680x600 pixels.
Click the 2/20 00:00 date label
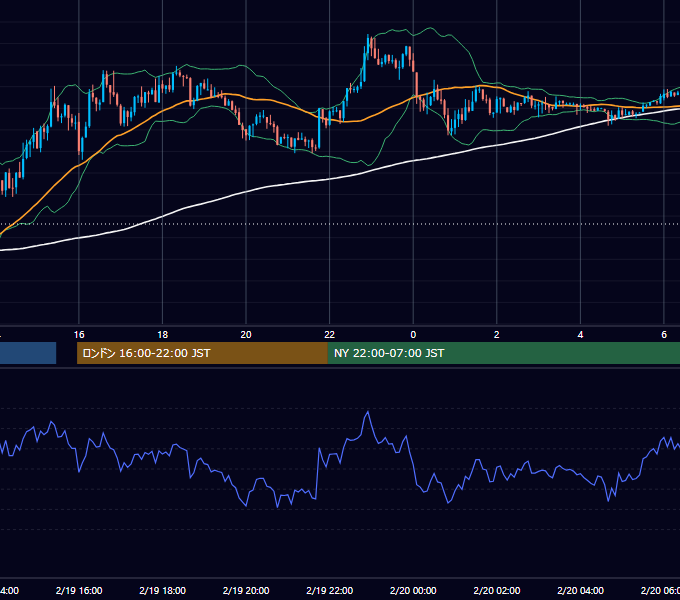point(413,590)
